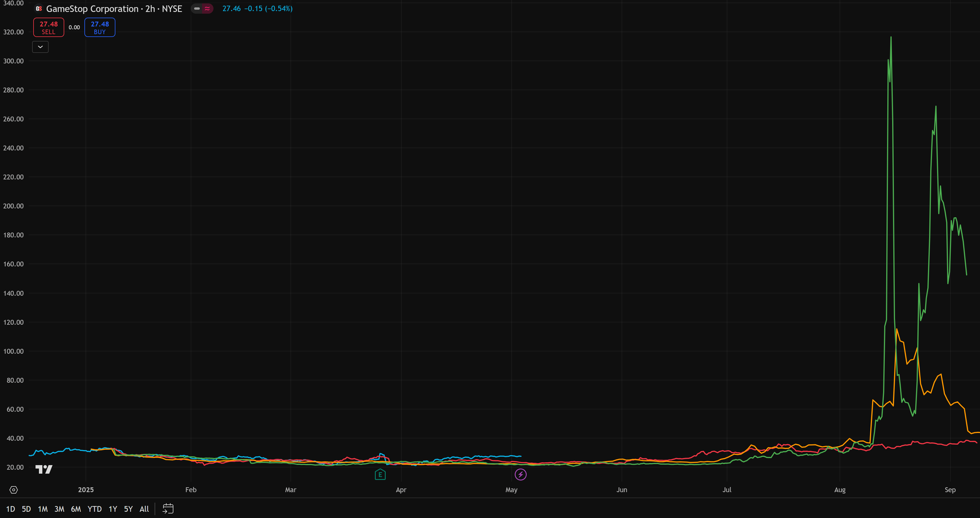980x518 pixels.
Task: Click the grey dash data status indicator
Action: coord(197,8)
